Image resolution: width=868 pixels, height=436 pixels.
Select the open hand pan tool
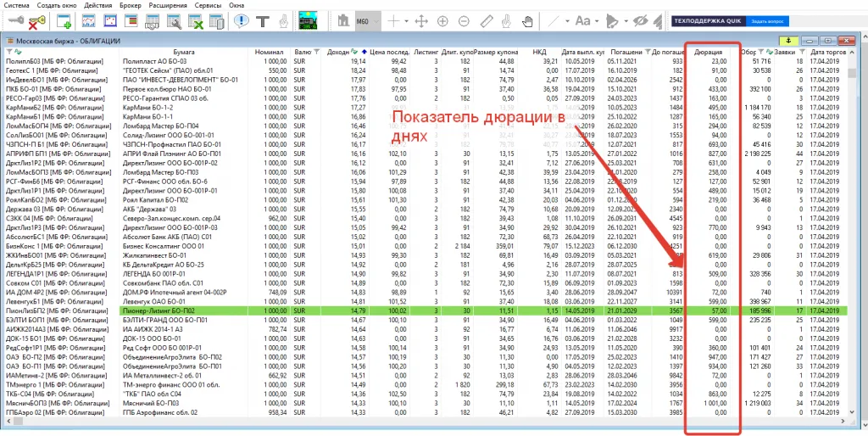(x=528, y=21)
